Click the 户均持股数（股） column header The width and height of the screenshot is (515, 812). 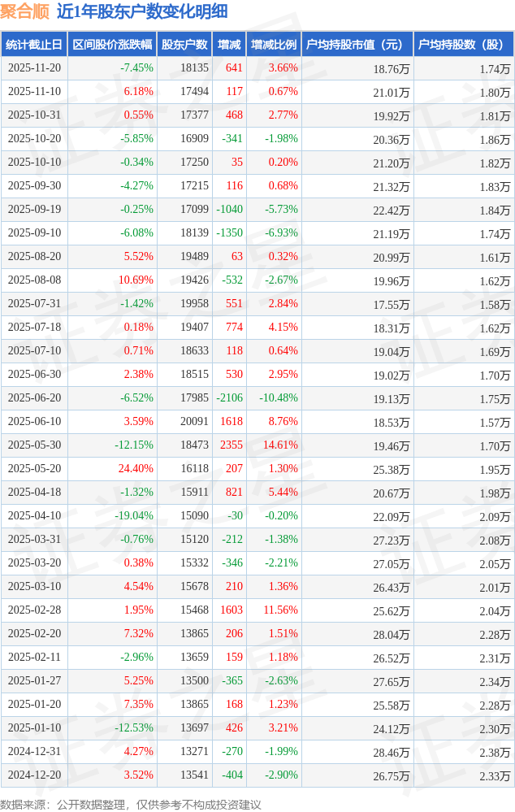463,45
